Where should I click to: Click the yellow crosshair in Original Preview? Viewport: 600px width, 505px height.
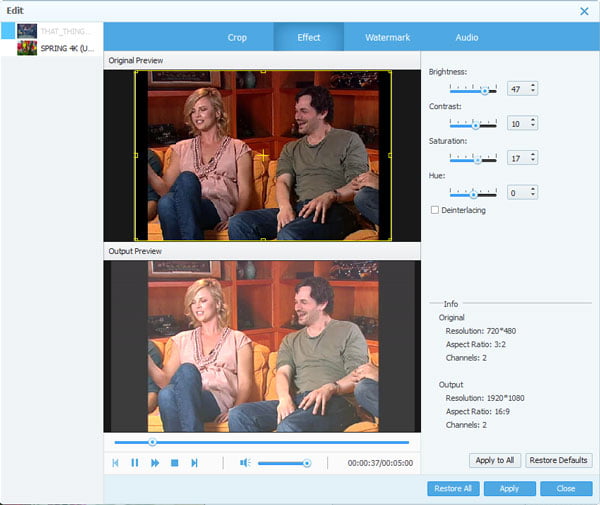pyautogui.click(x=263, y=156)
